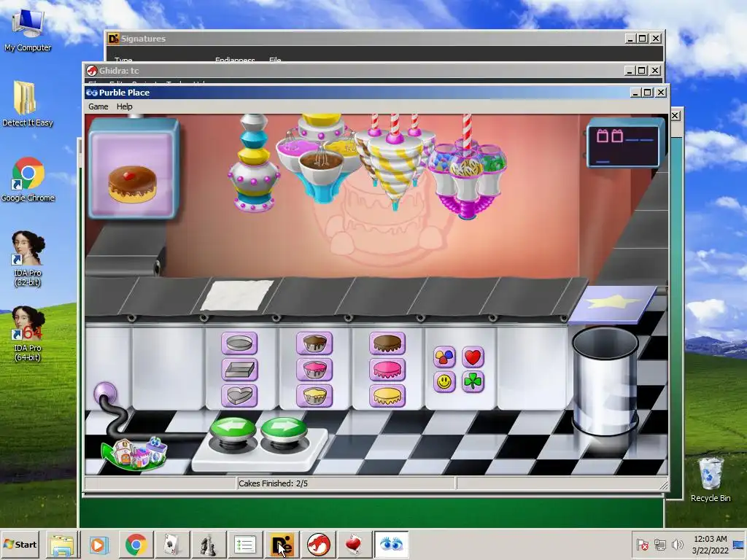Click Purble Place taskbar button
Viewport: 747px width, 560px height.
click(391, 545)
